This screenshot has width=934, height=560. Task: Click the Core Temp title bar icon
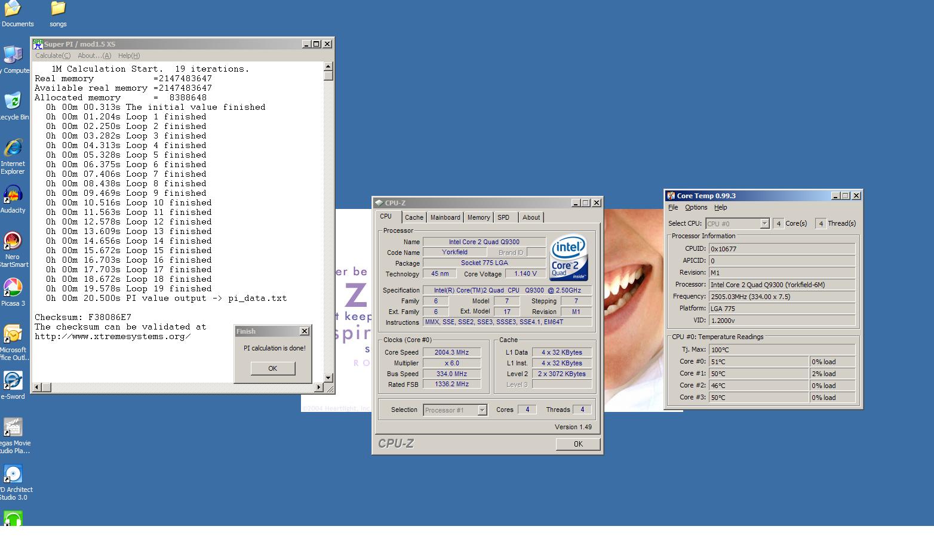click(671, 196)
